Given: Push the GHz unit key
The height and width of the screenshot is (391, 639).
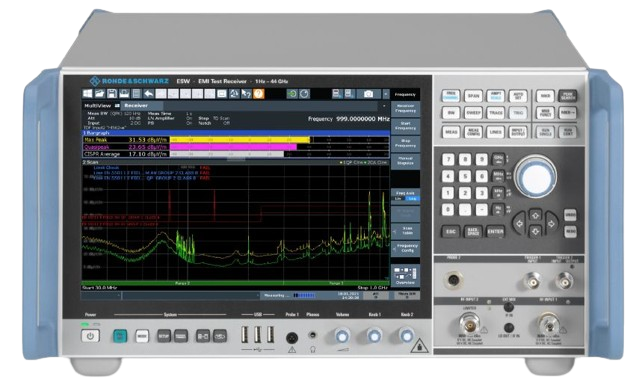Looking at the screenshot, I should [498, 159].
